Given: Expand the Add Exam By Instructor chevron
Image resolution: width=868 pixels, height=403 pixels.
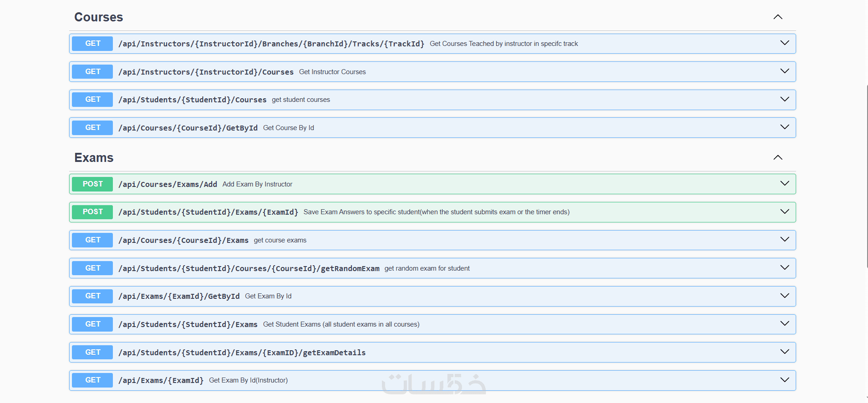Looking at the screenshot, I should (x=784, y=184).
